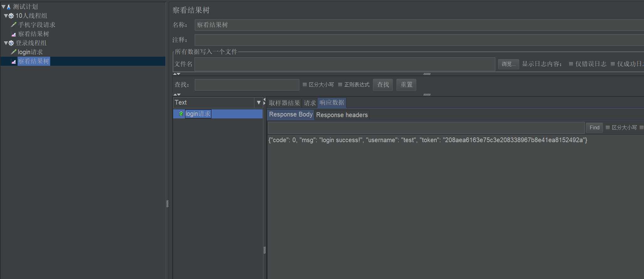Enable 区分大小写 next to Find button
644x279 pixels.
pos(608,127)
